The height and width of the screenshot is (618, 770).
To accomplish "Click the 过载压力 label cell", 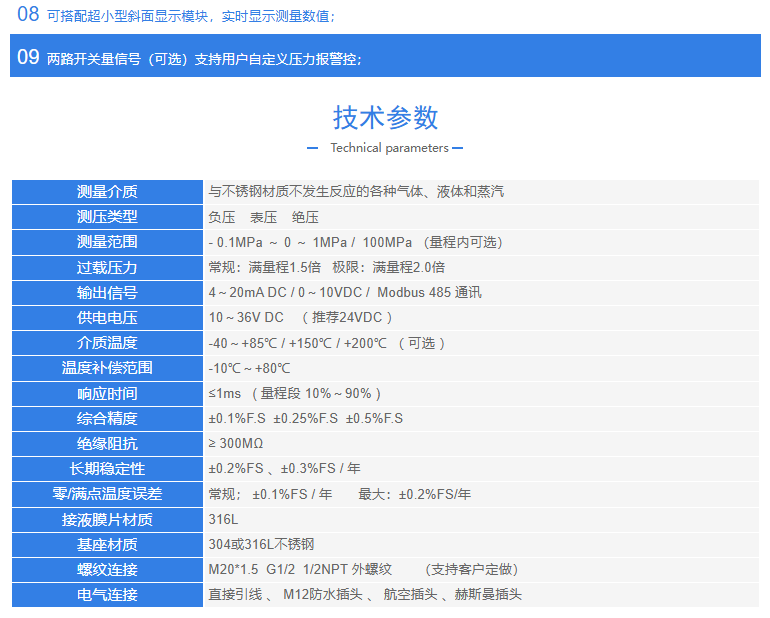I will tap(107, 267).
